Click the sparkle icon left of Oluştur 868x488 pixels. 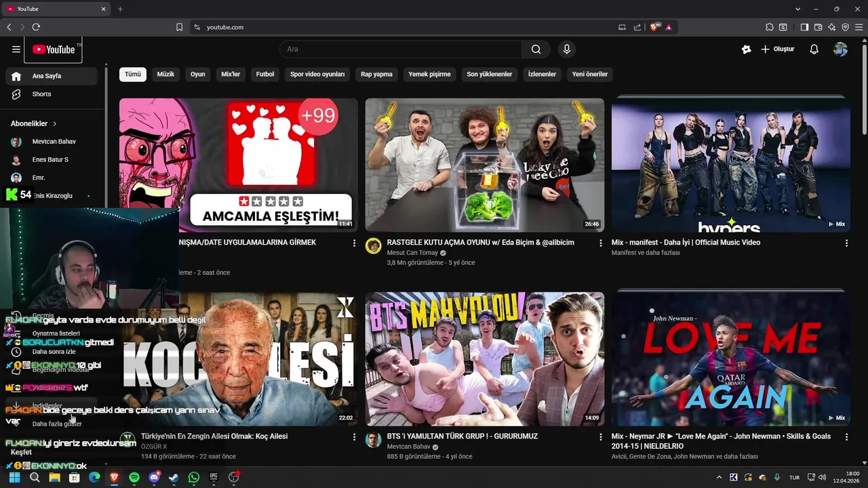pos(747,49)
